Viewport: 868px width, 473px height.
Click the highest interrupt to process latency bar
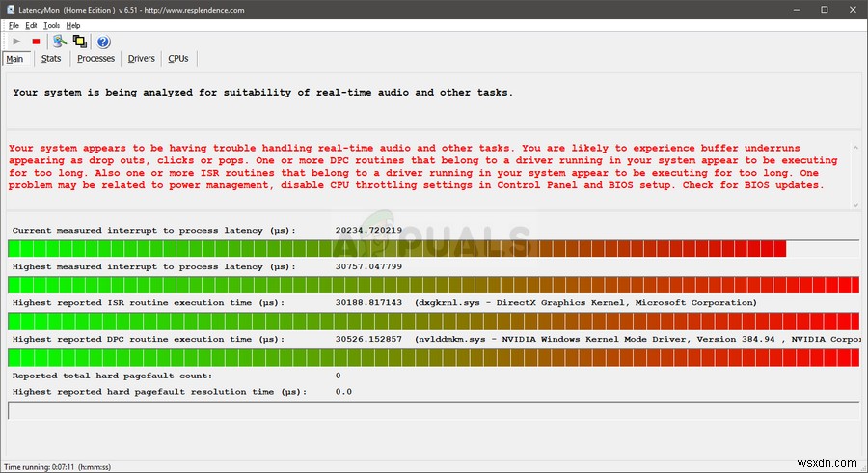433,285
